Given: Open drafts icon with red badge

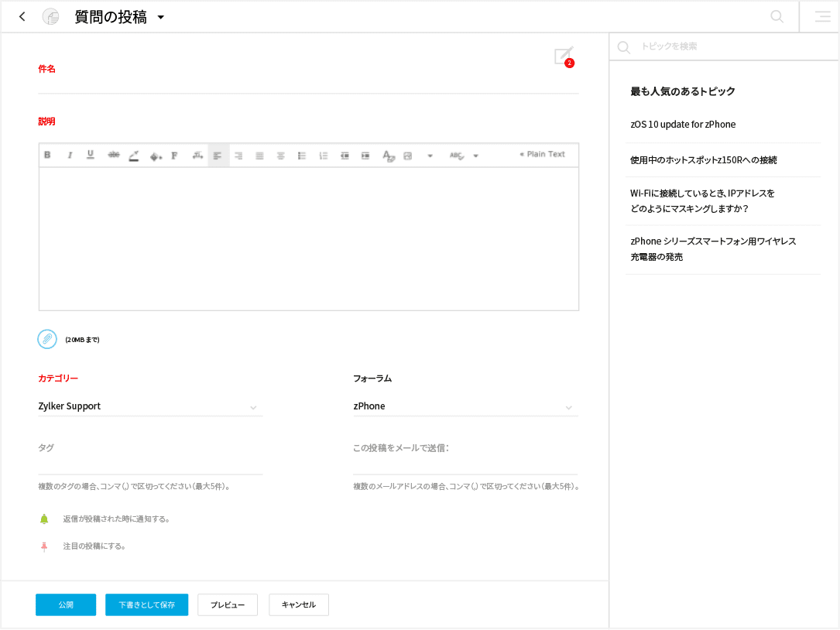Looking at the screenshot, I should coord(563,56).
